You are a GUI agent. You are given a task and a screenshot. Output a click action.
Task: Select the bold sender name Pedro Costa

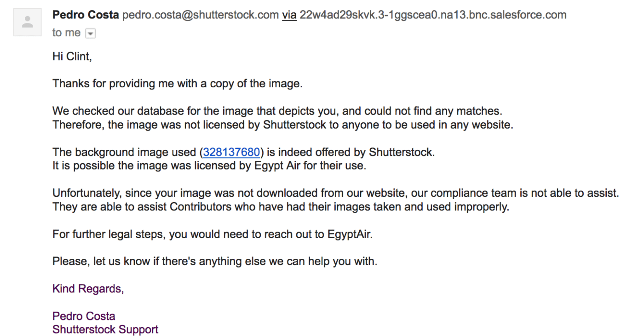[86, 15]
